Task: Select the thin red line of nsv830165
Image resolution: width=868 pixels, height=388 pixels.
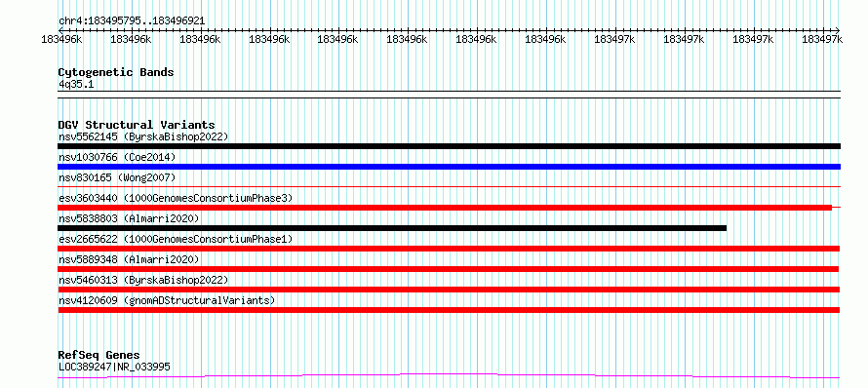Action: pyautogui.click(x=449, y=186)
